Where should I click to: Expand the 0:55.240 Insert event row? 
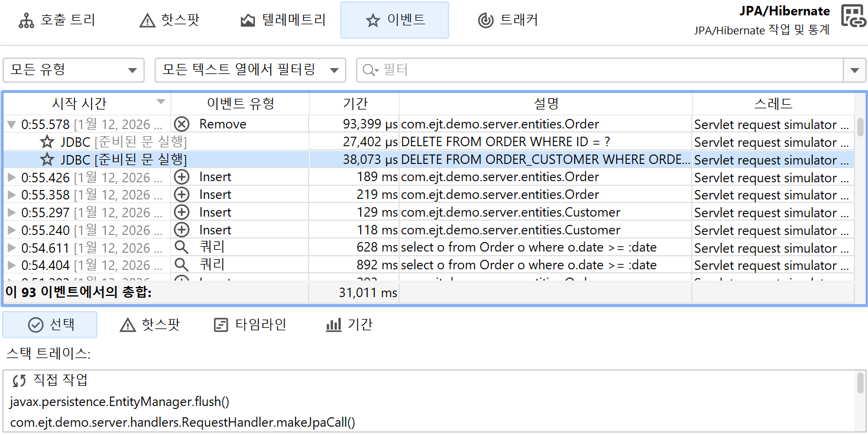(x=11, y=231)
